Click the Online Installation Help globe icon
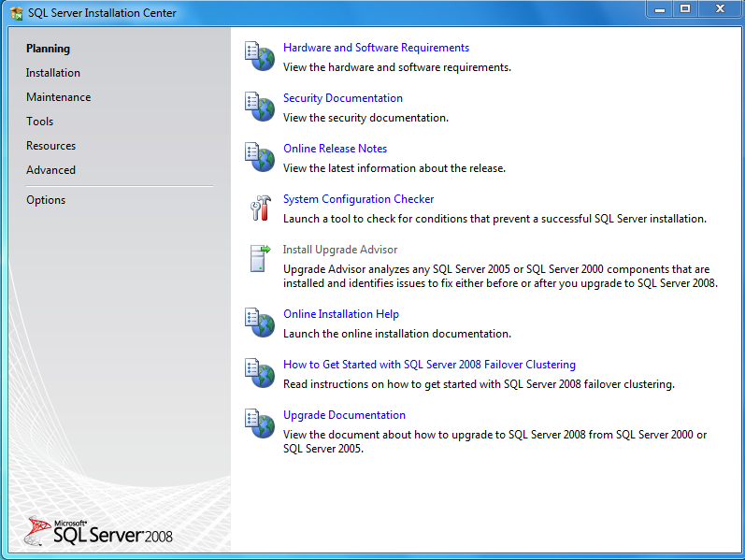This screenshot has width=745, height=560. coord(260,323)
